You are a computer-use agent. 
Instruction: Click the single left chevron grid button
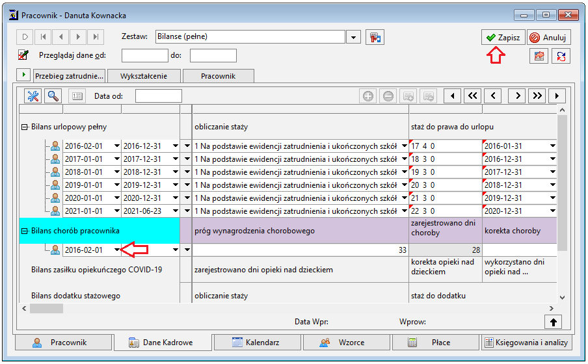(x=493, y=96)
